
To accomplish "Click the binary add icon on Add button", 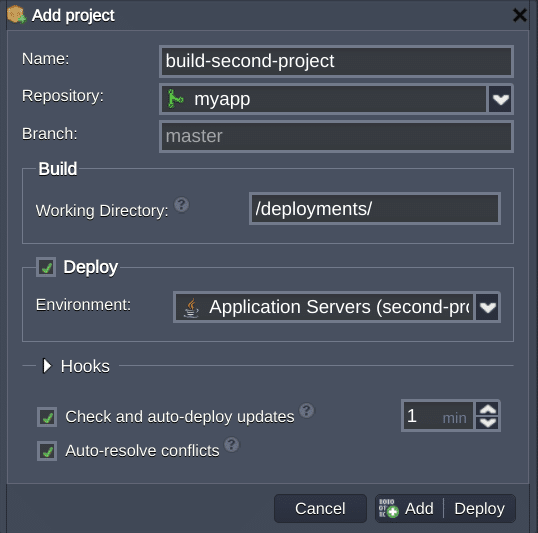I will (x=388, y=508).
